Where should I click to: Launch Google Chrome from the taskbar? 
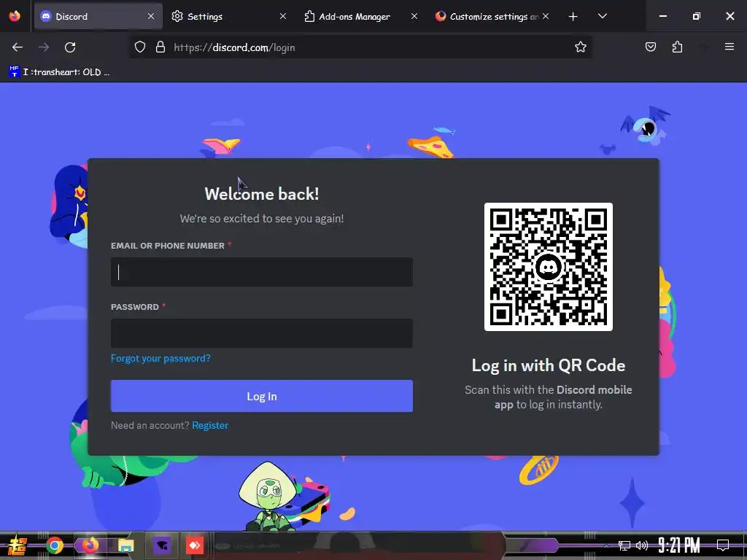click(x=55, y=545)
